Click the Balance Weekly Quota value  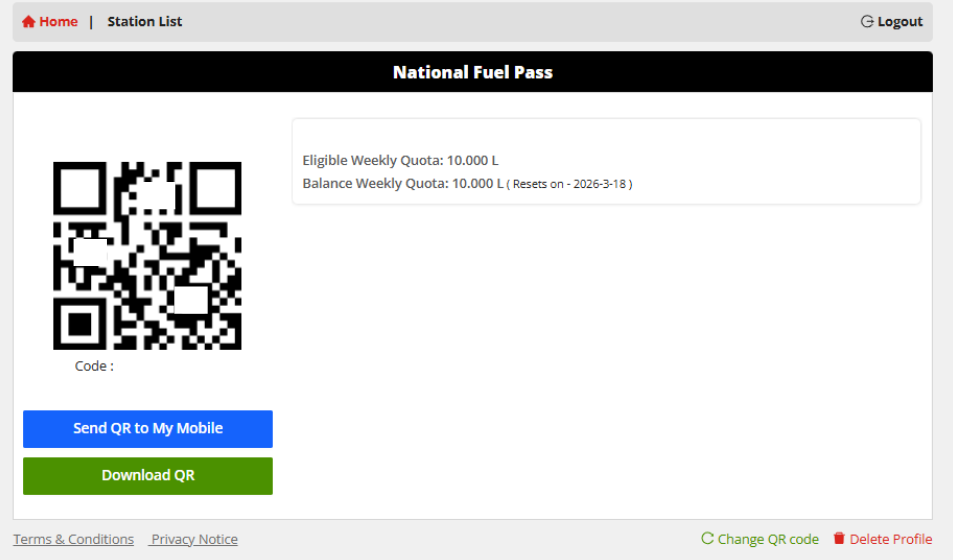[475, 184]
